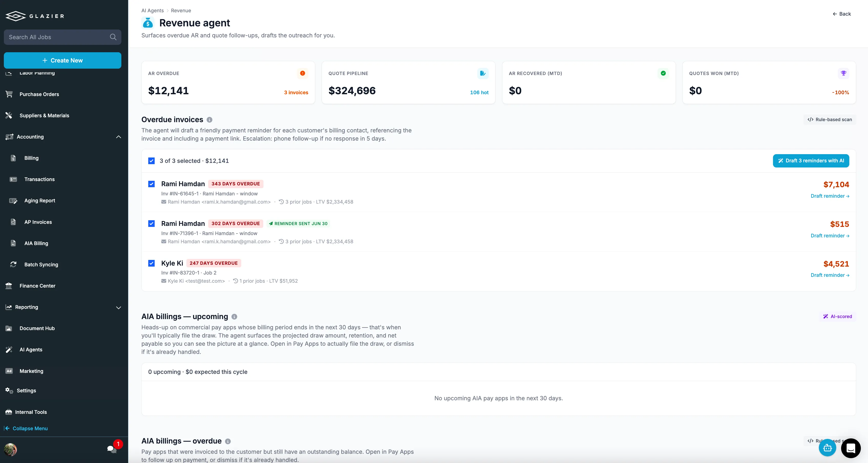Screen dimensions: 868x463
Task: Click Draft reminder link for $515 invoice
Action: [x=830, y=236]
